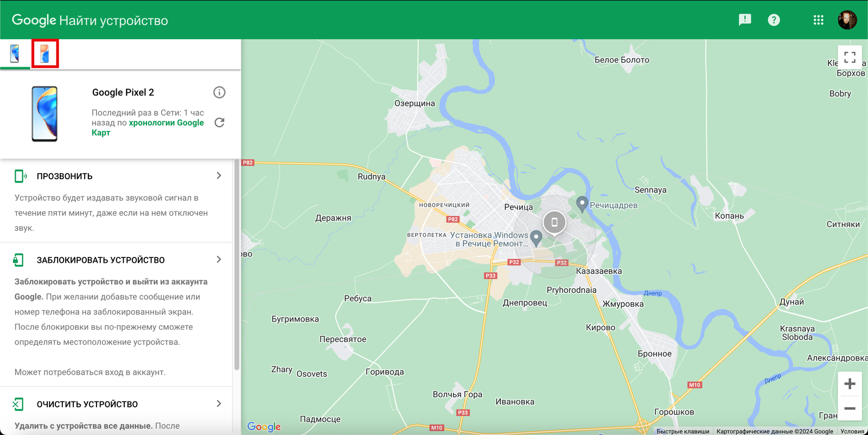Image resolution: width=868 pixels, height=435 pixels.
Task: Open the Google account avatar
Action: [x=847, y=20]
